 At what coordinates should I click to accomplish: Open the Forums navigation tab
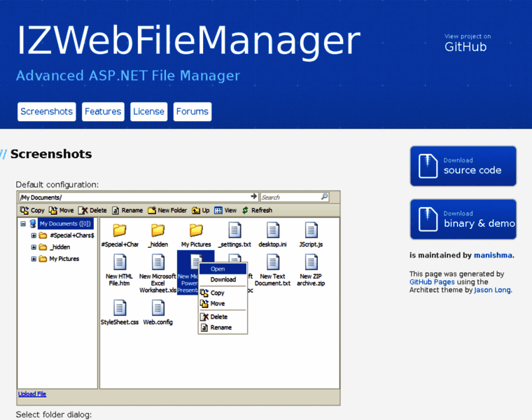tap(192, 111)
